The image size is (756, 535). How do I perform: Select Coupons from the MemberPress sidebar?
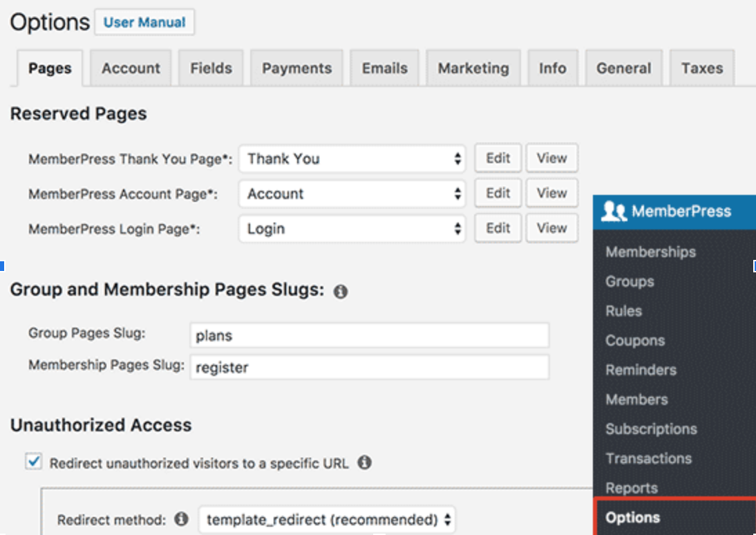pyautogui.click(x=634, y=340)
